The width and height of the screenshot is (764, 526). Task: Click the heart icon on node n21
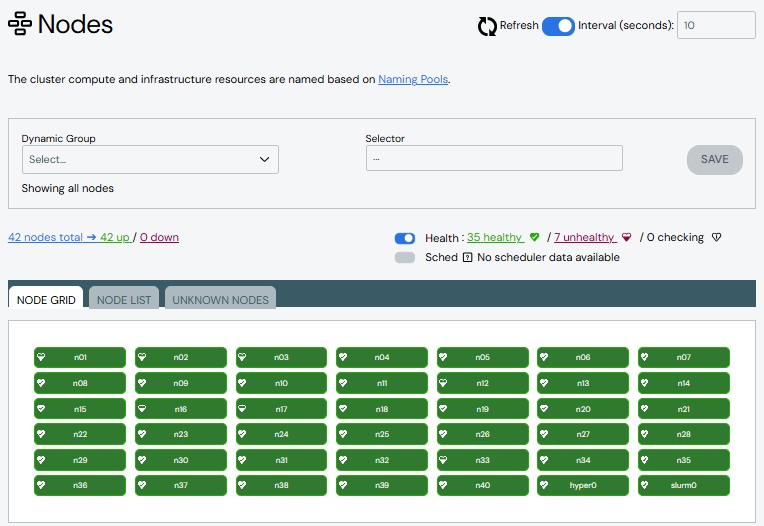[645, 409]
